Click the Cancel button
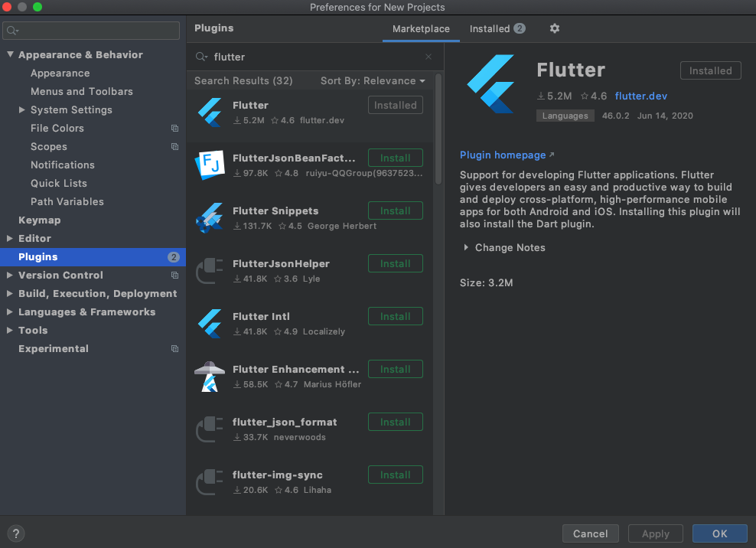756x548 pixels. click(x=590, y=533)
